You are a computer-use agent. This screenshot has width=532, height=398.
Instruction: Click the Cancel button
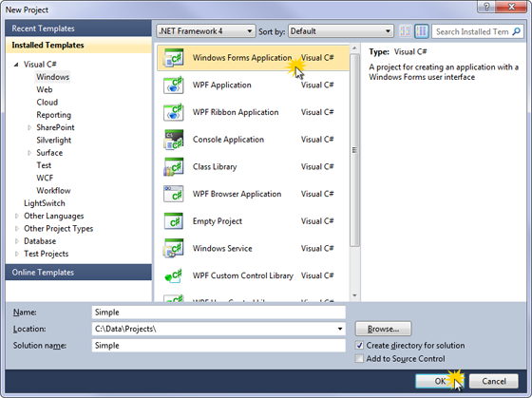pyautogui.click(x=494, y=381)
